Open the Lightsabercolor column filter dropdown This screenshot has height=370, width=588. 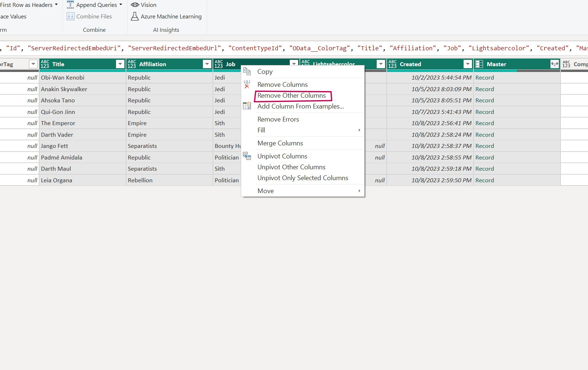[381, 64]
